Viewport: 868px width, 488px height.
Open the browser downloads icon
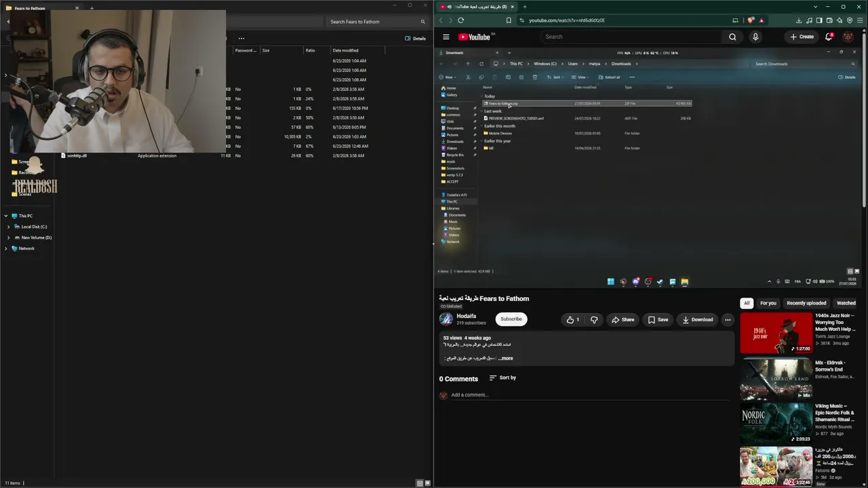coord(799,20)
